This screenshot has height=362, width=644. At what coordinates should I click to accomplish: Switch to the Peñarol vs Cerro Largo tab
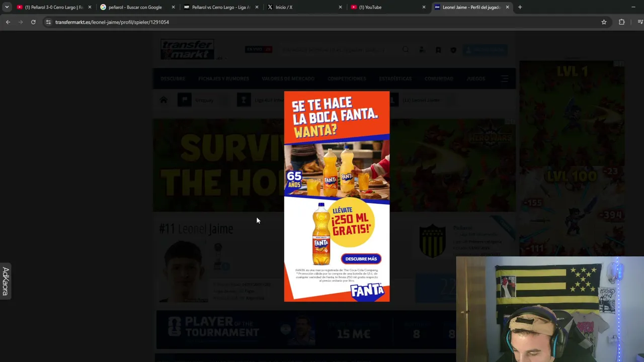221,7
